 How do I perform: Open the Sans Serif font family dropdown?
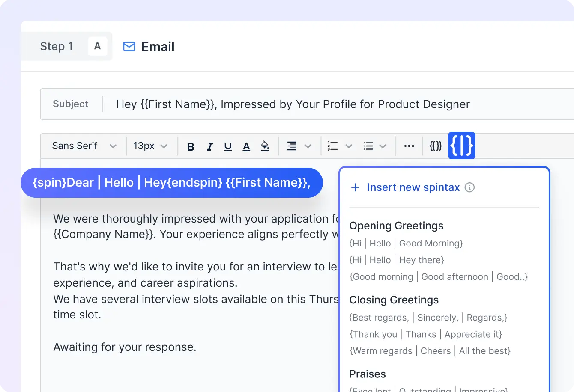point(83,146)
